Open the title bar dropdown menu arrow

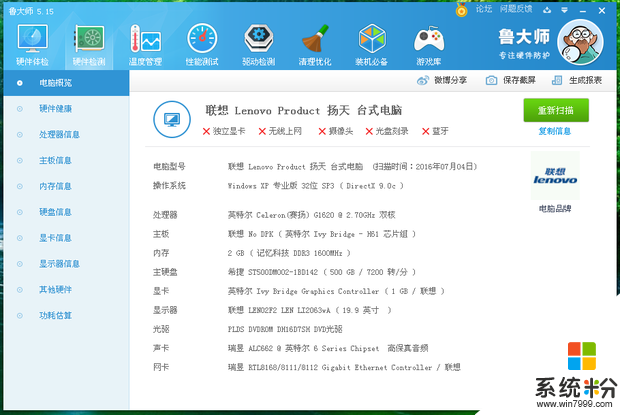[x=565, y=10]
